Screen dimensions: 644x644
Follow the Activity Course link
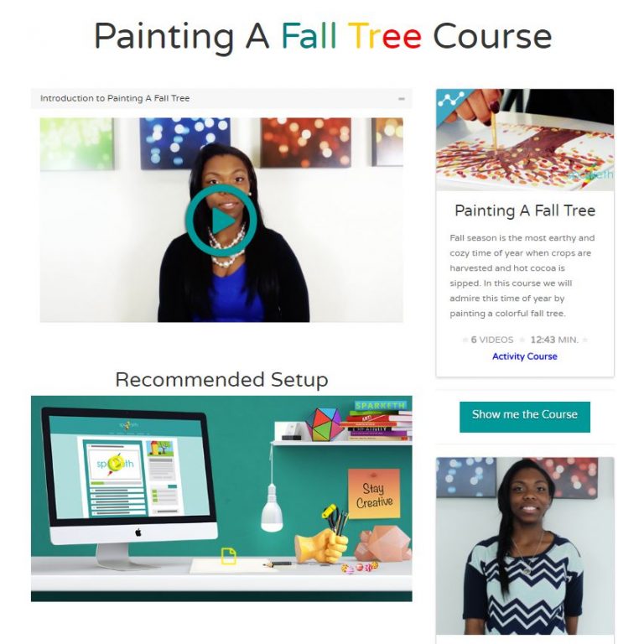(x=524, y=356)
